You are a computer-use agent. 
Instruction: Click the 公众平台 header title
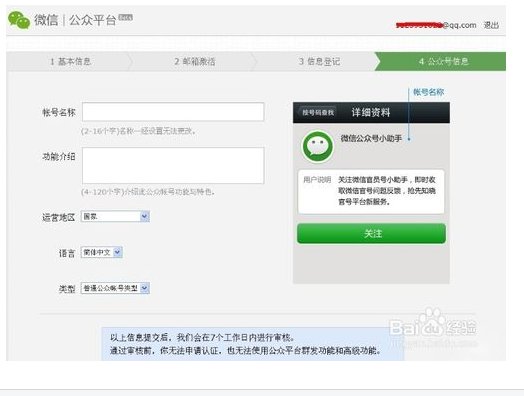93,20
